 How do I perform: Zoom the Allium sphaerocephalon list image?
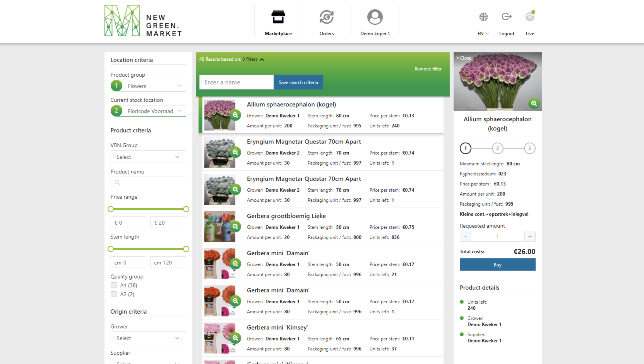pyautogui.click(x=235, y=115)
